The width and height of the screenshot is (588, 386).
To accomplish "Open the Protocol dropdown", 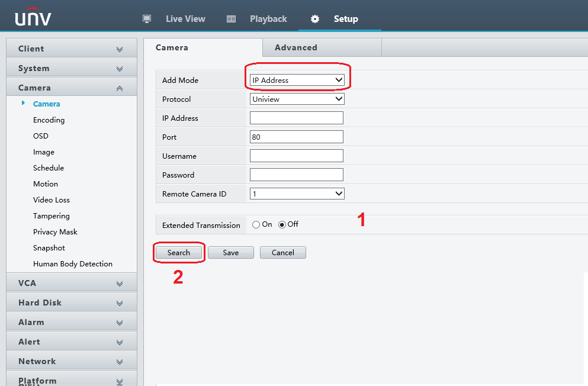I will (297, 99).
